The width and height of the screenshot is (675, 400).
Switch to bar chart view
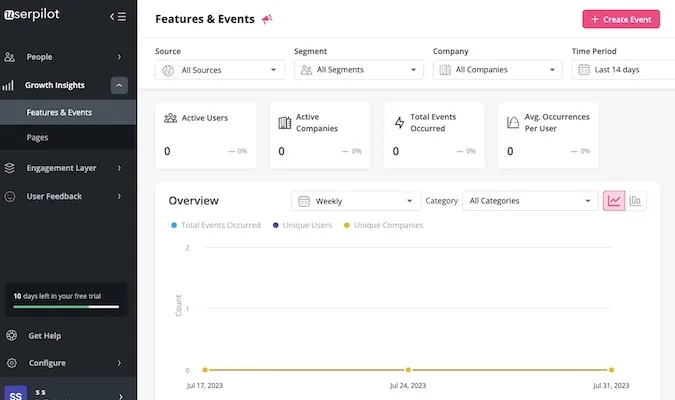pos(635,201)
